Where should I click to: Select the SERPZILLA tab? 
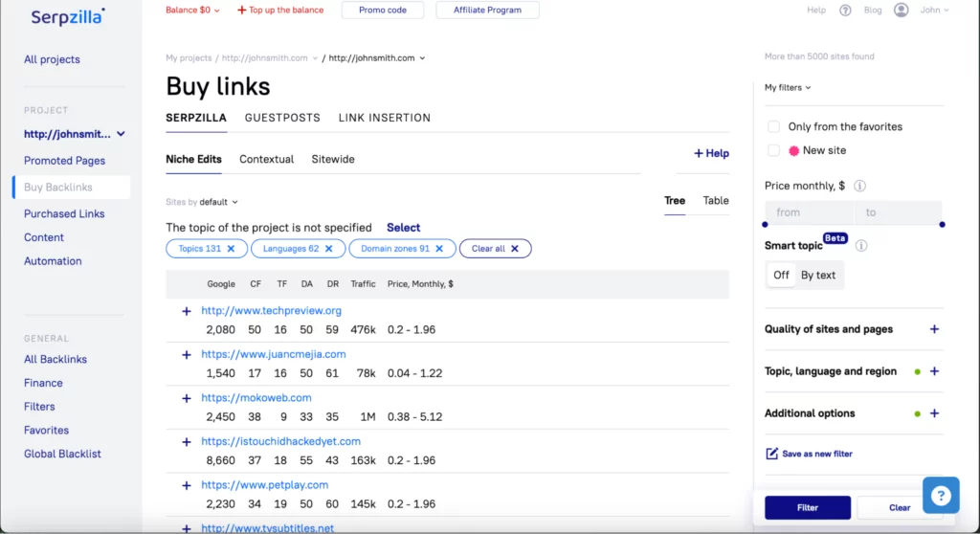[196, 118]
